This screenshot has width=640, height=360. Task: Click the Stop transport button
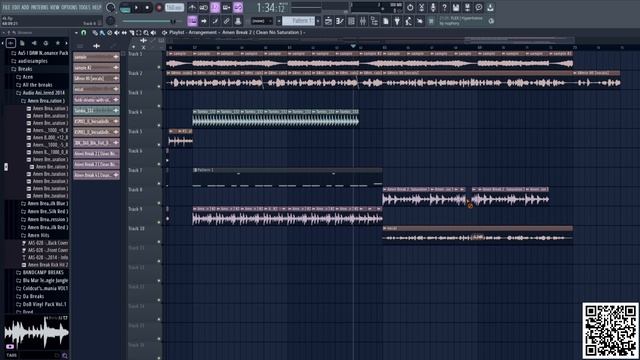click(147, 7)
